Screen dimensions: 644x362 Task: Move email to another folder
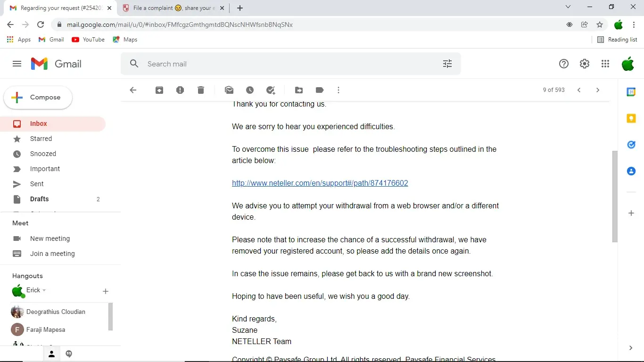click(x=299, y=90)
